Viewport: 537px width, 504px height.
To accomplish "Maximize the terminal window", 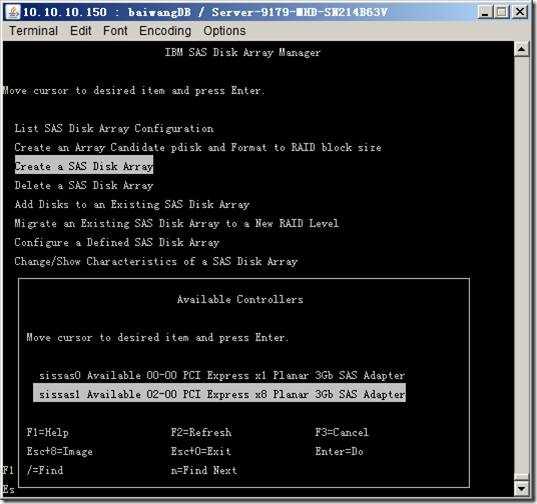I will (x=502, y=12).
